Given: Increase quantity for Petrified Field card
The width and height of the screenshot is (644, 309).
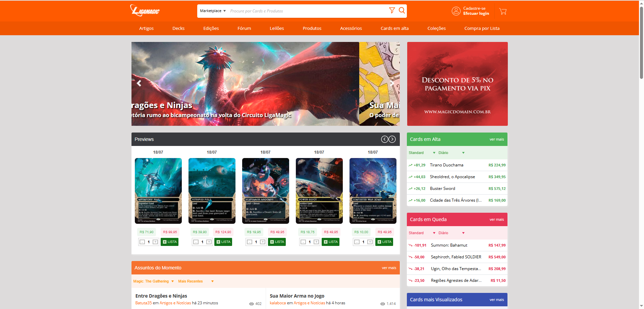Looking at the screenshot, I should pos(209,242).
